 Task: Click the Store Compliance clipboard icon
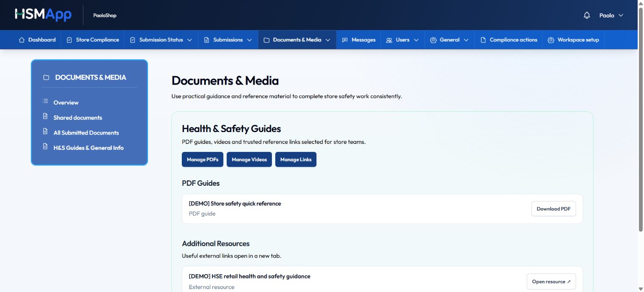point(69,40)
